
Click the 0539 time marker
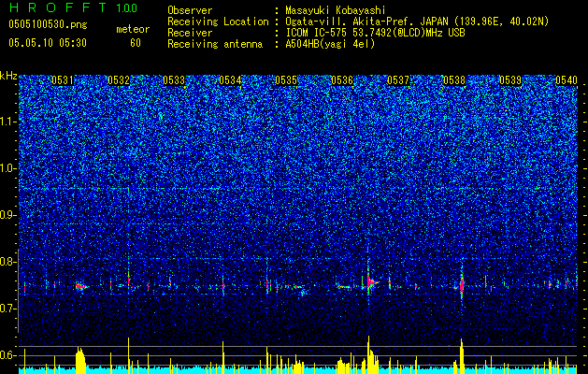510,80
